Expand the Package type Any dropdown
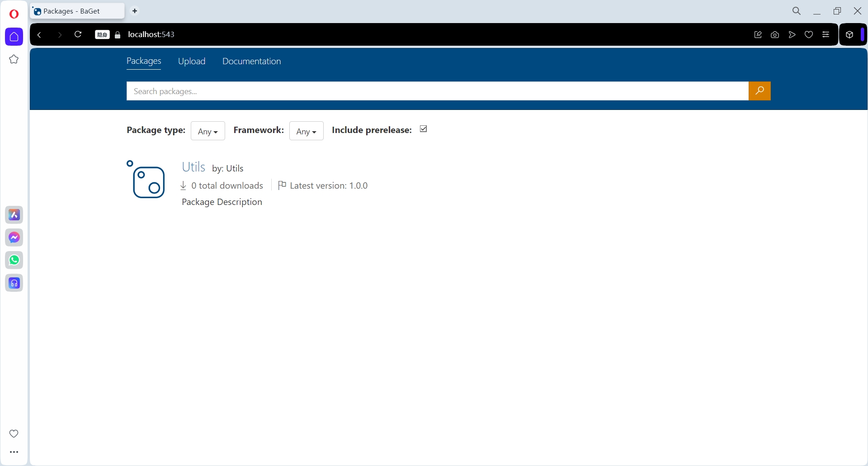868x466 pixels. (x=208, y=131)
